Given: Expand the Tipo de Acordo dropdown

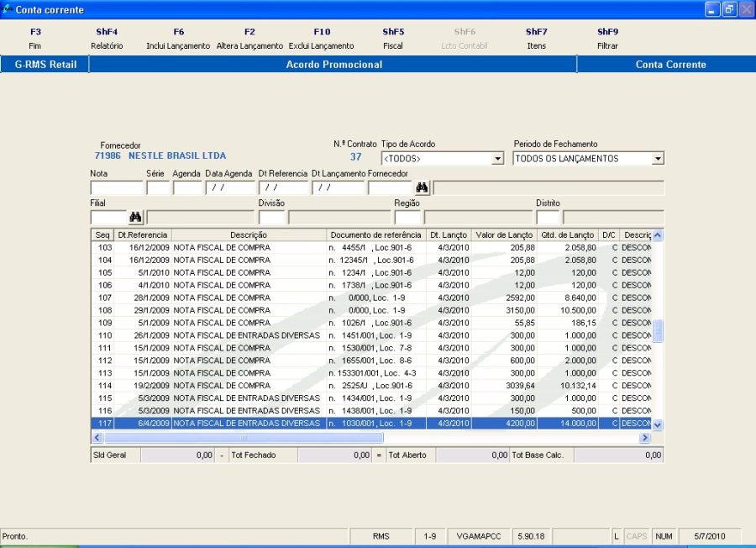Looking at the screenshot, I should tap(497, 159).
